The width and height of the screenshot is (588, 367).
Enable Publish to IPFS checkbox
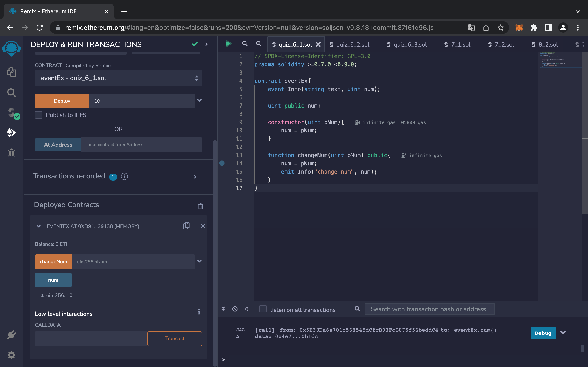pyautogui.click(x=39, y=115)
